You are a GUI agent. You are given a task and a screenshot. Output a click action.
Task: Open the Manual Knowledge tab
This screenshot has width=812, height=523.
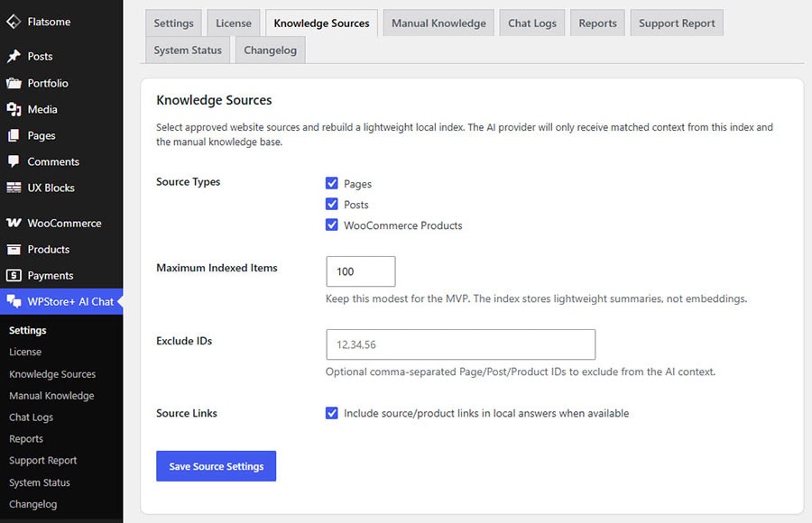click(x=438, y=23)
